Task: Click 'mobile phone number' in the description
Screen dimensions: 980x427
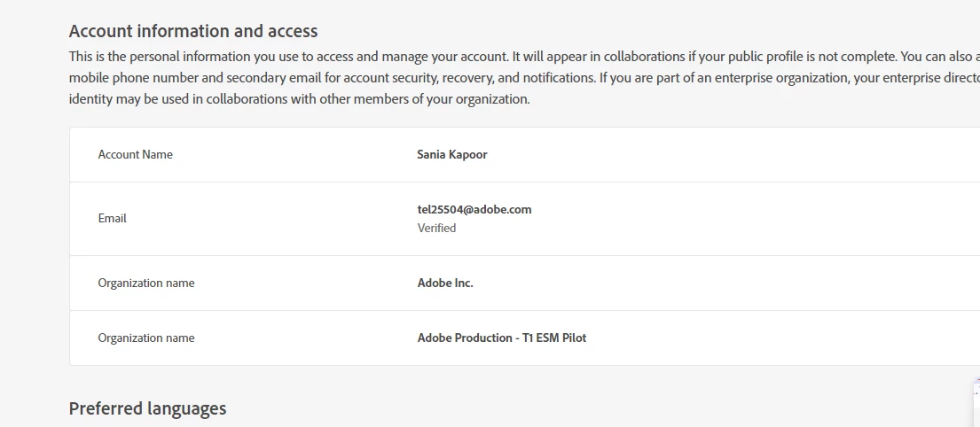Action: click(x=133, y=78)
